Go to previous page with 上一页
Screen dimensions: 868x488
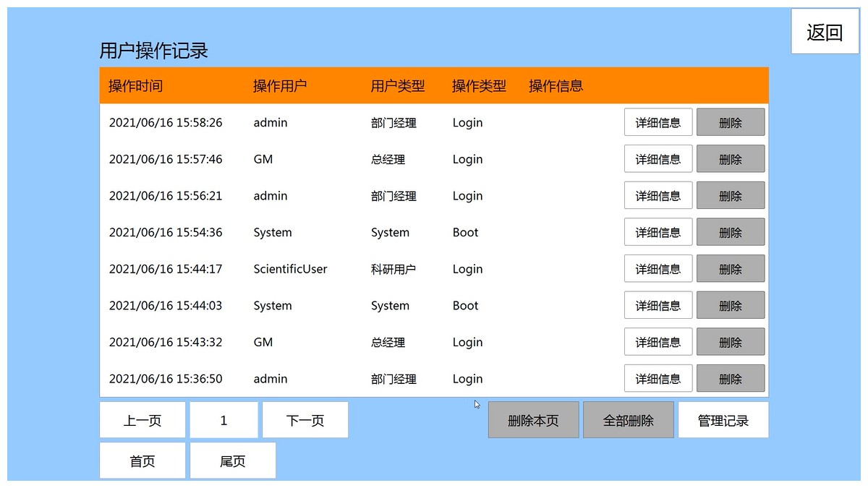pos(142,420)
